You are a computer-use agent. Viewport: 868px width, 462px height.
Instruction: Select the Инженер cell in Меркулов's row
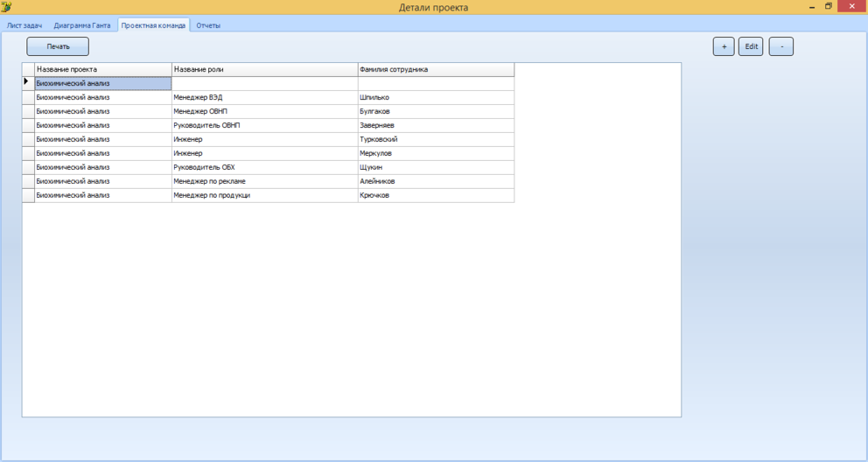(264, 153)
